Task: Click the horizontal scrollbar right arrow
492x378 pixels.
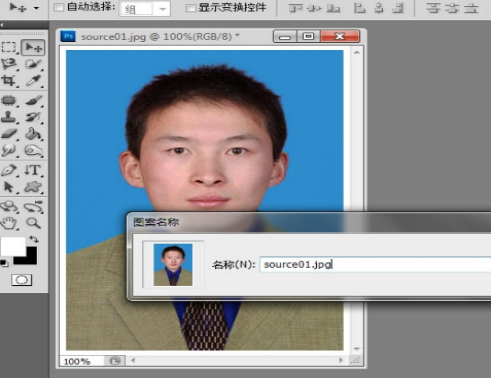Action: coord(341,360)
